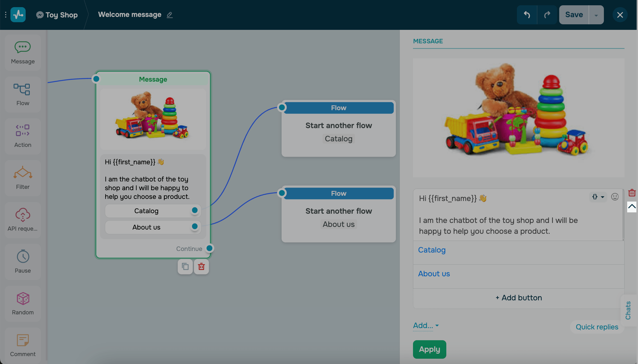Viewport: 638px width, 364px height.
Task: Pick the Filter element in the sidebar
Action: [x=22, y=177]
